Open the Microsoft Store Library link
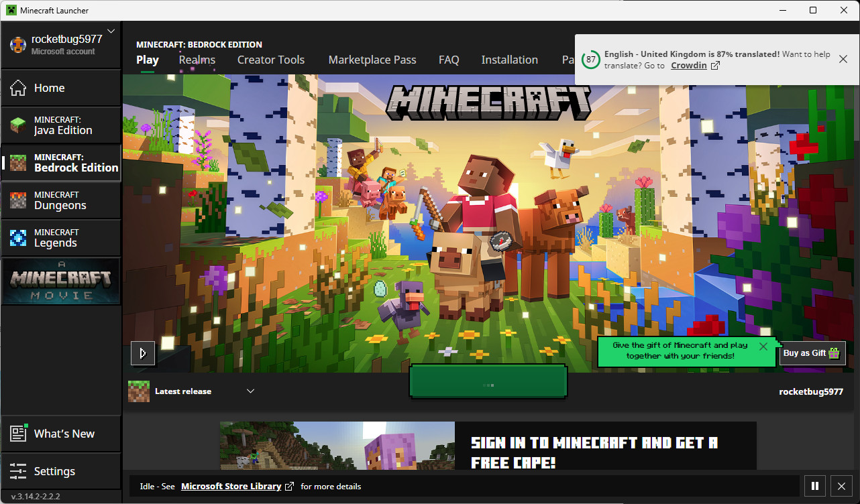 237,487
